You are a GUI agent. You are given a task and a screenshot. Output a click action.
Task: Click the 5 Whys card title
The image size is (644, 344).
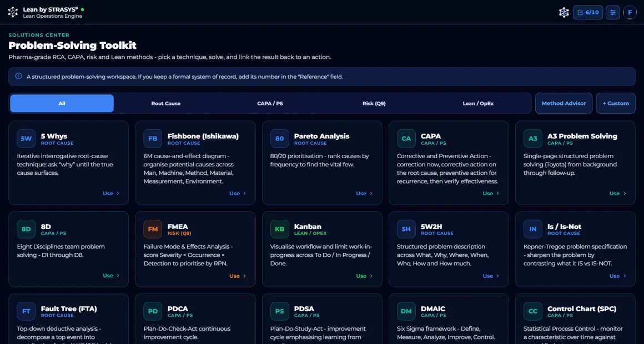point(54,136)
